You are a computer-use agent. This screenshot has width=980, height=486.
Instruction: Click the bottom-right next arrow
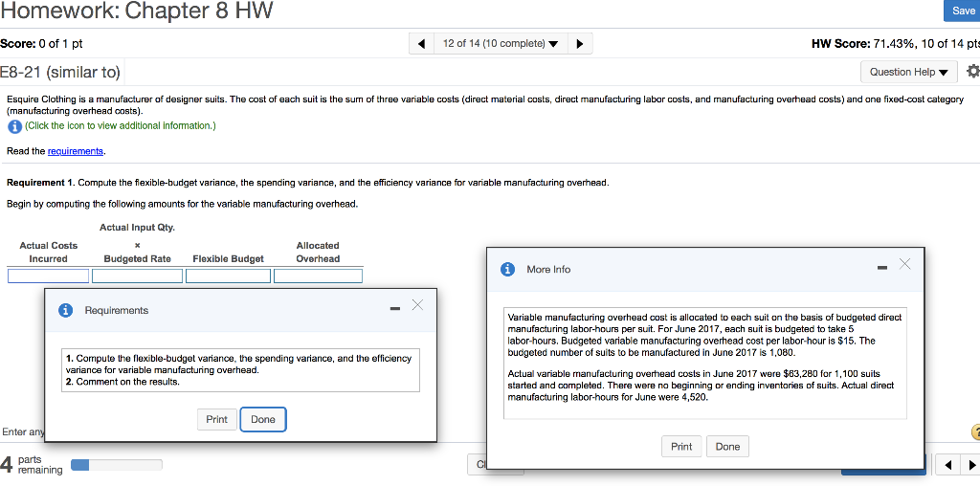pyautogui.click(x=970, y=465)
